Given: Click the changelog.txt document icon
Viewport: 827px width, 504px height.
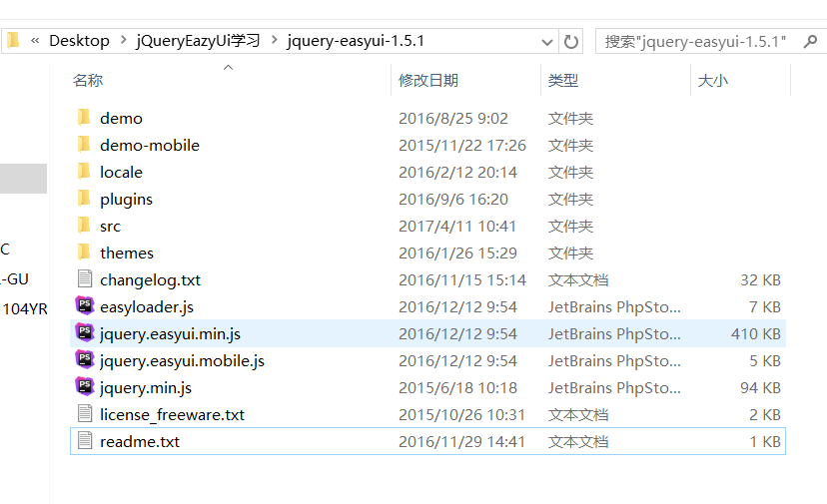Looking at the screenshot, I should click(84, 278).
